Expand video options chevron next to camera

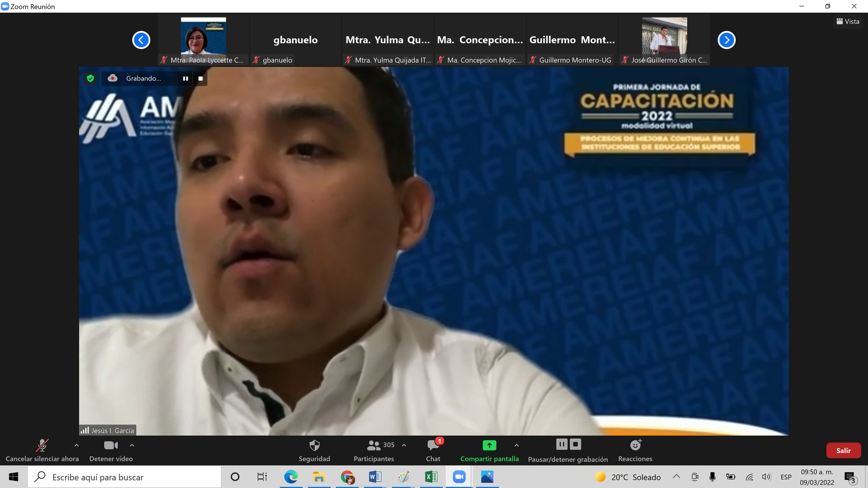[x=132, y=445]
